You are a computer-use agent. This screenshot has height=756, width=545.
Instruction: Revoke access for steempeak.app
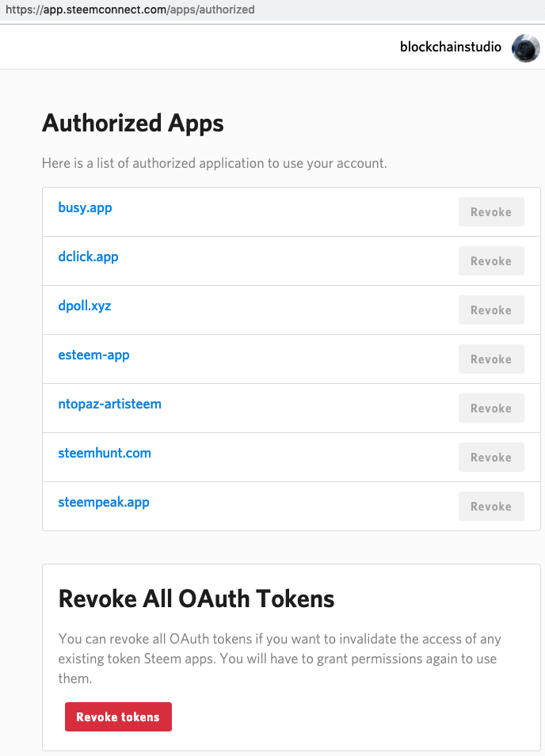(x=491, y=507)
